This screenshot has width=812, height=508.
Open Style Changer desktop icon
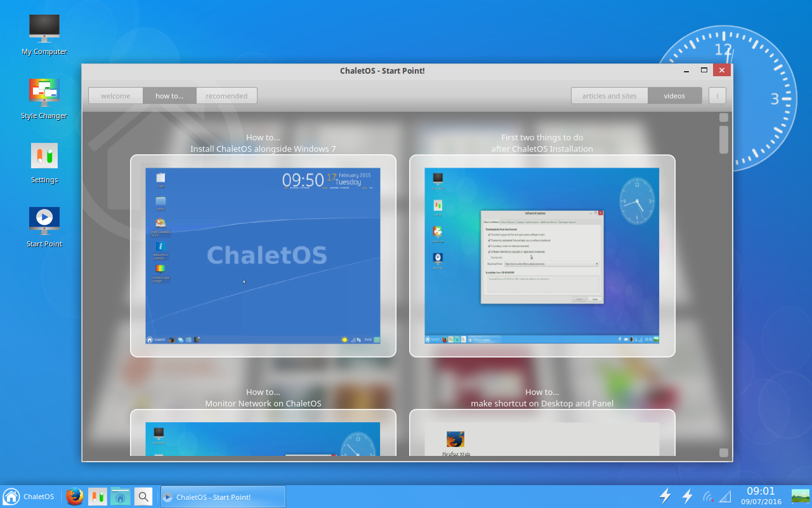tap(44, 99)
